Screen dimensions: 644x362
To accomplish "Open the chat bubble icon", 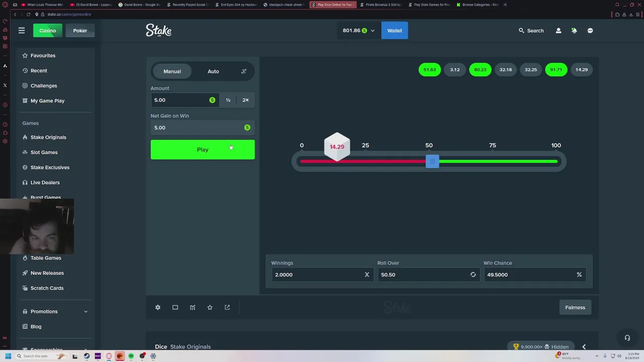I will point(590,31).
